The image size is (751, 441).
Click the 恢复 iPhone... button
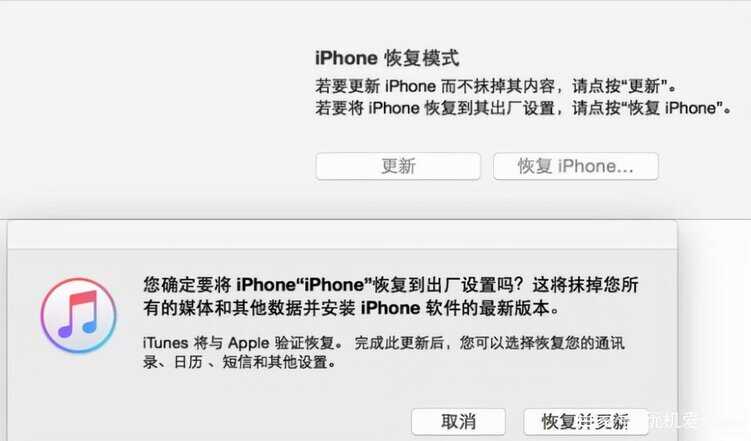(576, 166)
